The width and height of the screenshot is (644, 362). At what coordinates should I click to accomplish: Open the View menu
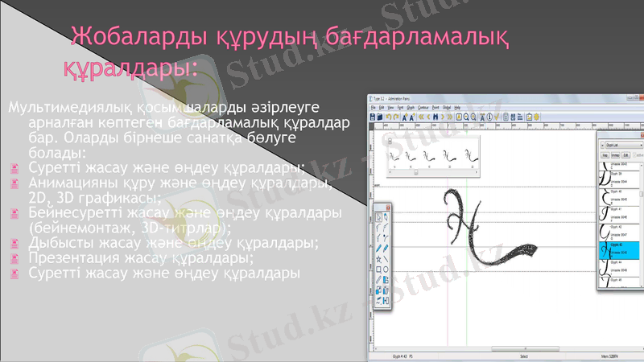pyautogui.click(x=390, y=108)
